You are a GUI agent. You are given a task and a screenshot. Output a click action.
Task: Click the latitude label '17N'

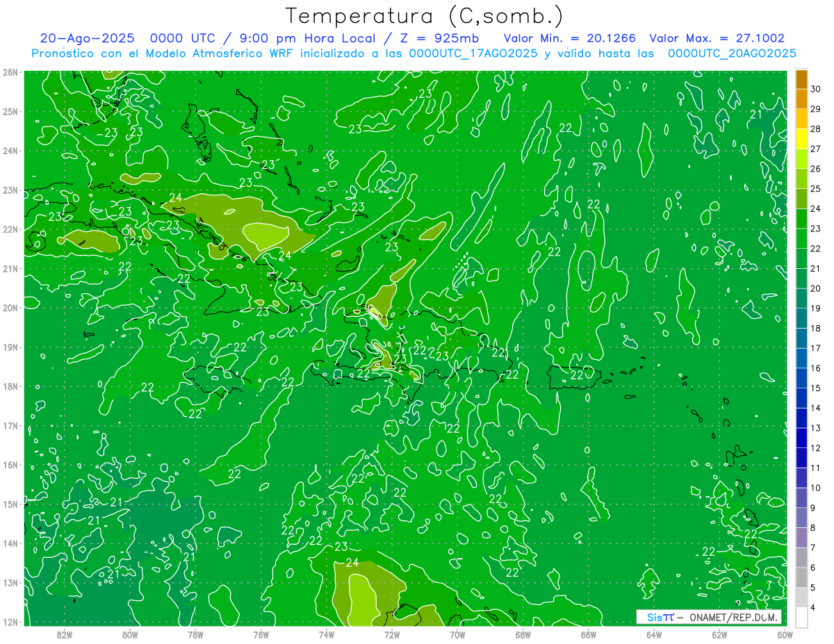(x=10, y=425)
